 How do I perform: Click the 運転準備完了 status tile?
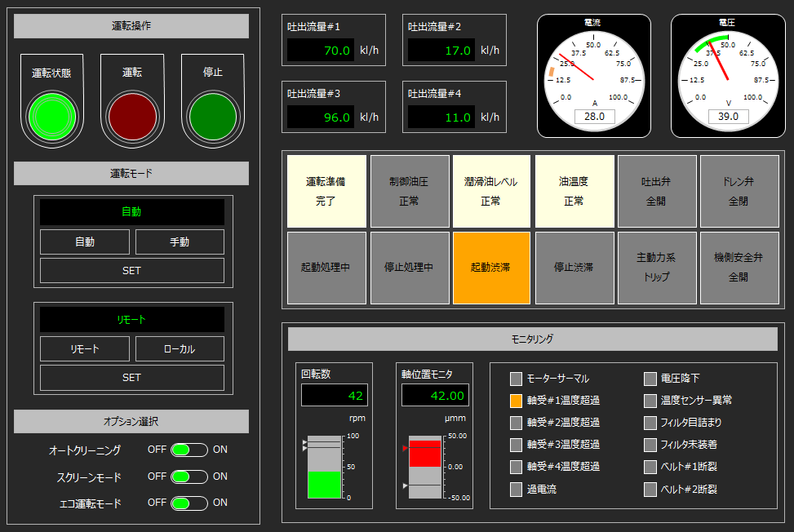tap(325, 191)
